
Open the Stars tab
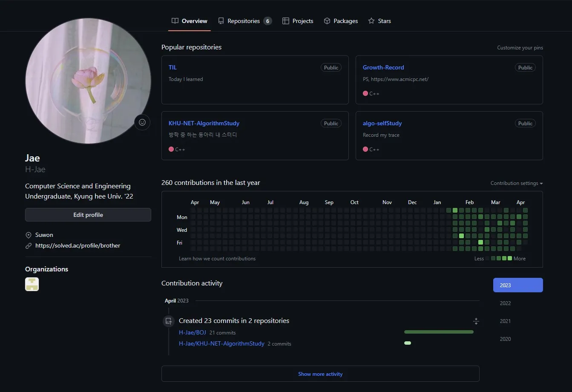[379, 21]
